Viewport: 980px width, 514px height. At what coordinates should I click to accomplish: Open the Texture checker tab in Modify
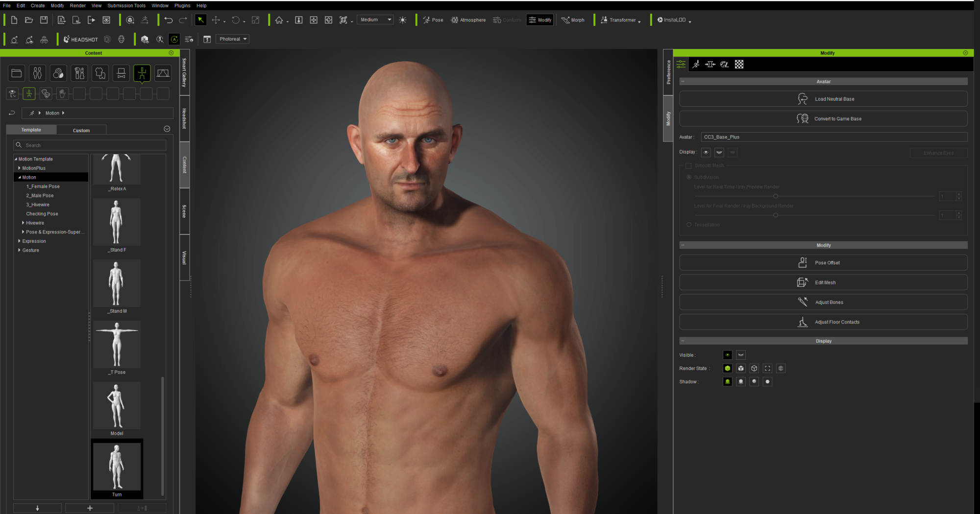coord(739,64)
